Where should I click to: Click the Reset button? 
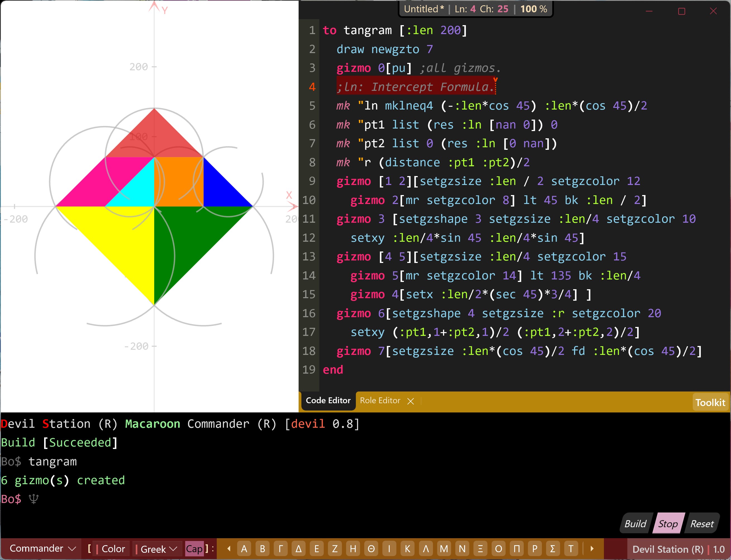[x=702, y=524]
